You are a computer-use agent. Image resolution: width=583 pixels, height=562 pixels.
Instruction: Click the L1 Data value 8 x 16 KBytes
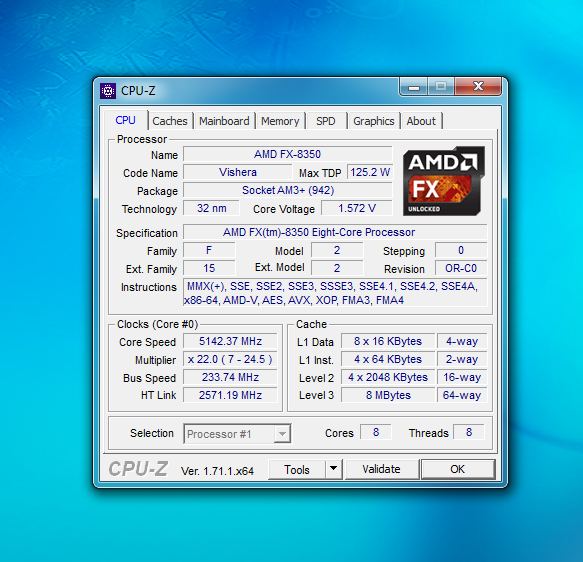pyautogui.click(x=388, y=341)
